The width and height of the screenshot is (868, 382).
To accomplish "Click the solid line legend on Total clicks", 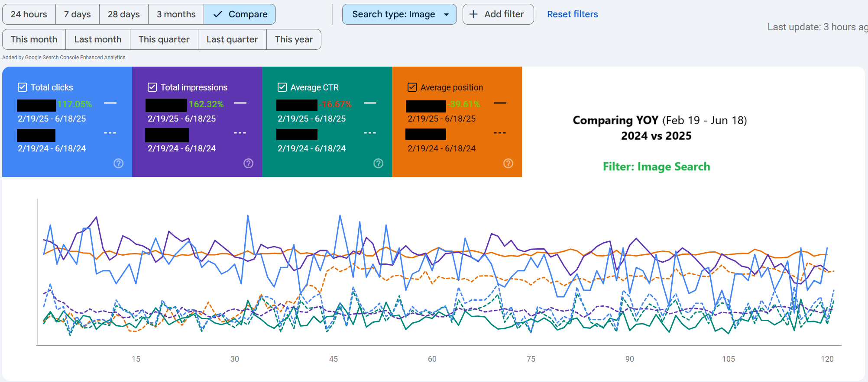I will [110, 103].
